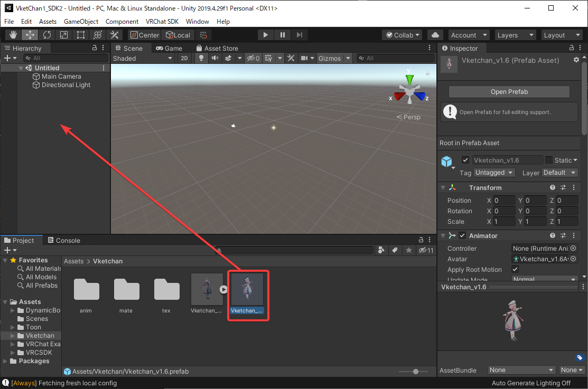The image size is (588, 389).
Task: Select the Rotate tool
Action: [x=47, y=35]
